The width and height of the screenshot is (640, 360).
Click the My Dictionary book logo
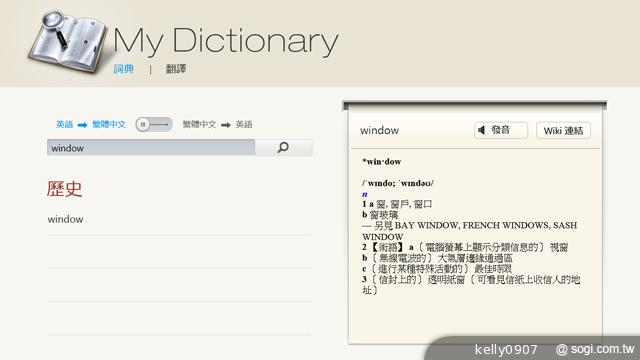coord(68,42)
